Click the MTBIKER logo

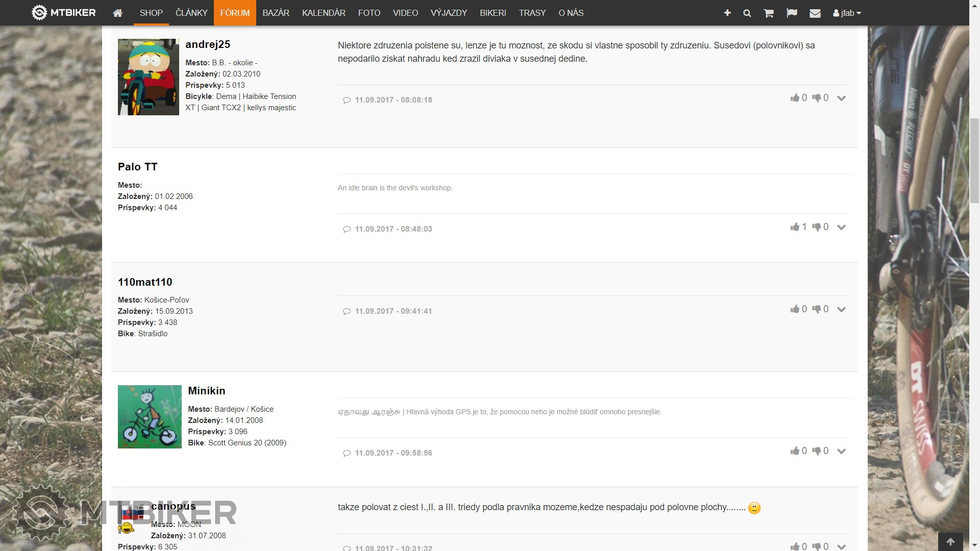coord(64,13)
